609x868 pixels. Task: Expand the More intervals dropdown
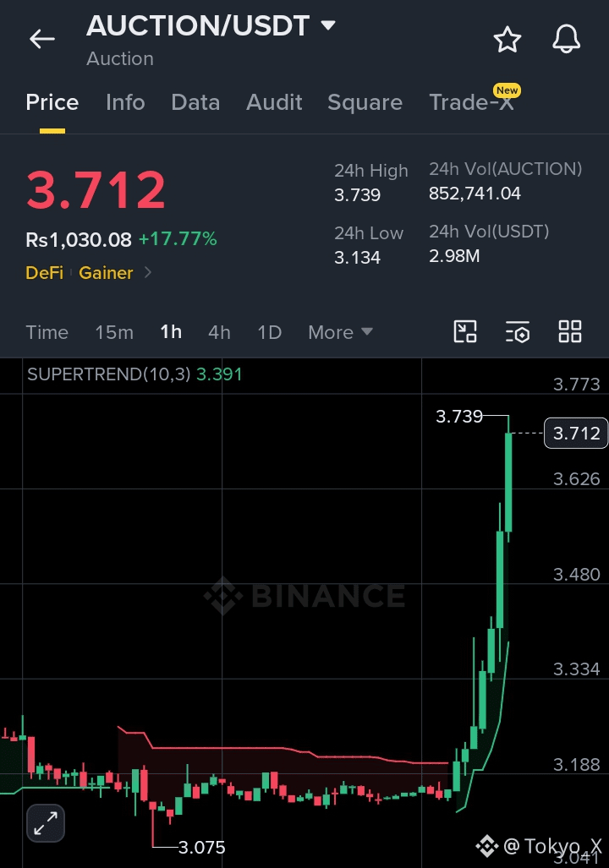pos(340,332)
